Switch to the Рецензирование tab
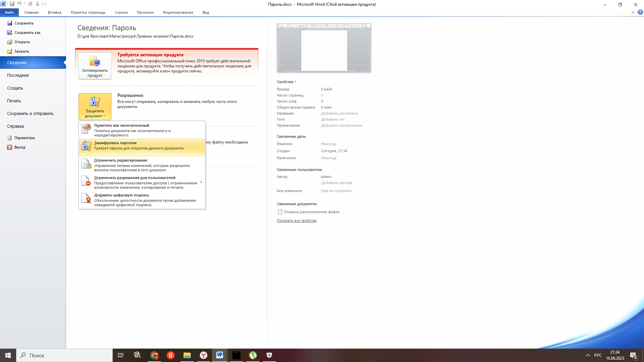Image resolution: width=644 pixels, height=362 pixels. 178,12
